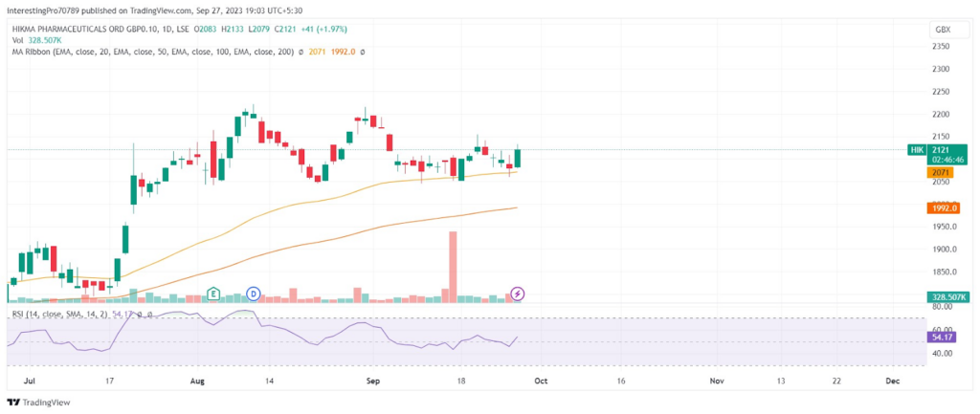Click the yellow 2071 EMA axis label
Image resolution: width=980 pixels, height=414 pixels.
[940, 172]
